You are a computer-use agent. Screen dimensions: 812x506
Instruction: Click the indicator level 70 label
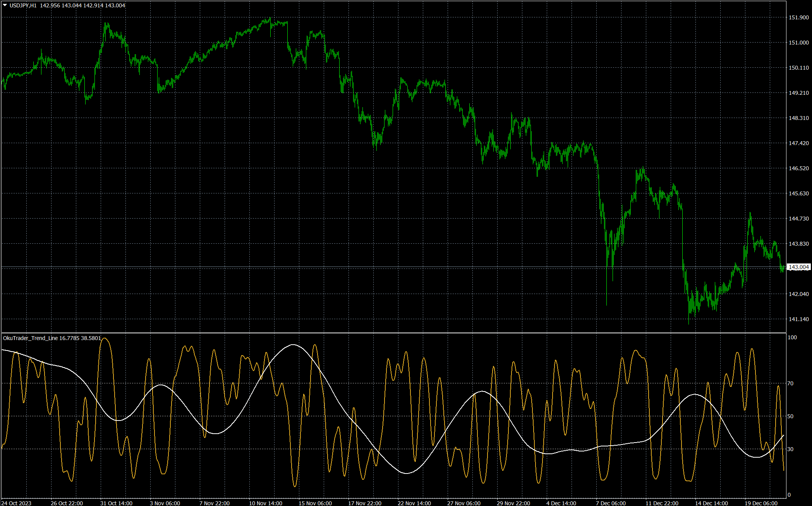(x=790, y=383)
